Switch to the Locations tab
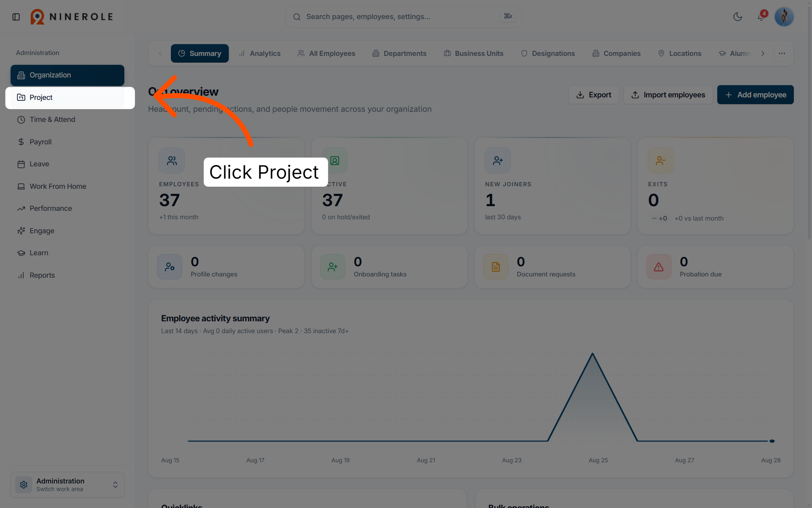This screenshot has width=812, height=508. click(680, 53)
